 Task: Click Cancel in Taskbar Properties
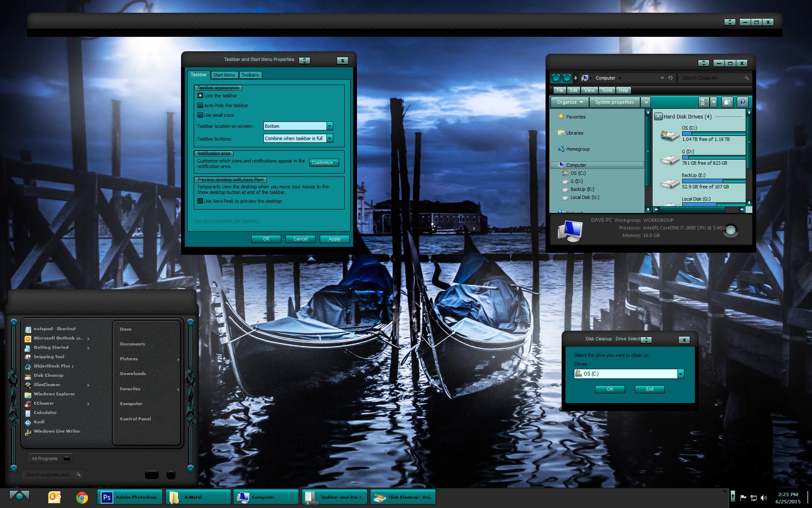coord(301,239)
